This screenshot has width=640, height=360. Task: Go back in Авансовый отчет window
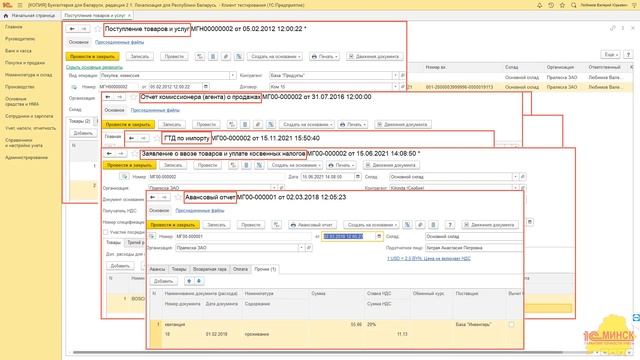tap(153, 197)
